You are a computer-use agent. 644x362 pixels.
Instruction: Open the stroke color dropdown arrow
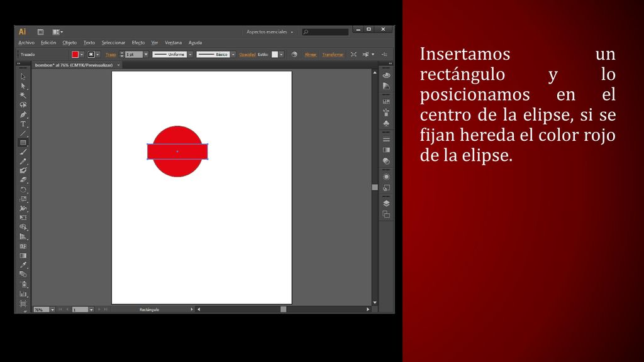click(97, 54)
